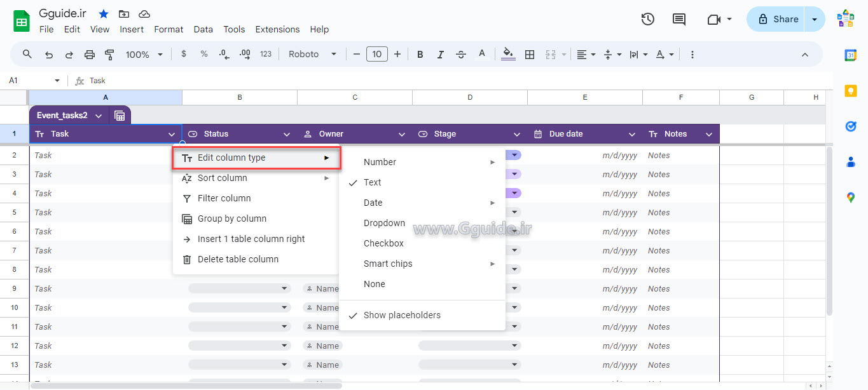Open the borders tool
Image resolution: width=868 pixels, height=390 pixels.
click(530, 54)
